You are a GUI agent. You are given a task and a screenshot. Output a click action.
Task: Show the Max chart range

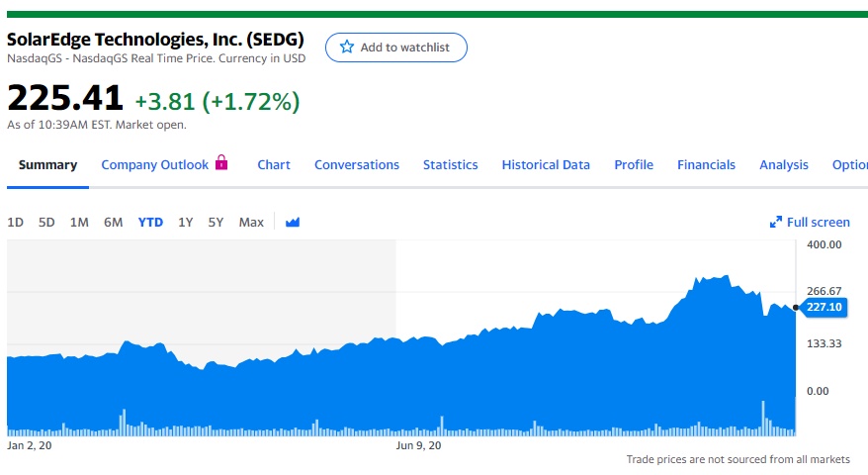[x=251, y=223]
